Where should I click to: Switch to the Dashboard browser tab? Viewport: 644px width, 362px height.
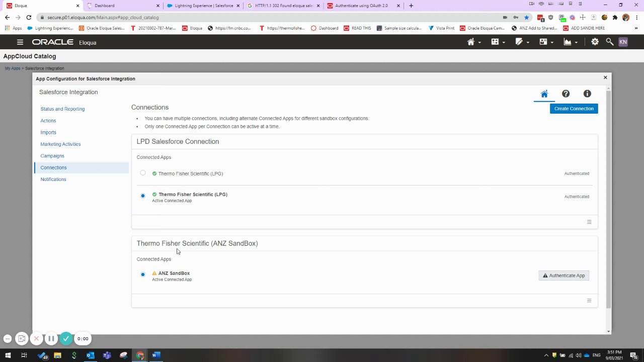pos(123,6)
